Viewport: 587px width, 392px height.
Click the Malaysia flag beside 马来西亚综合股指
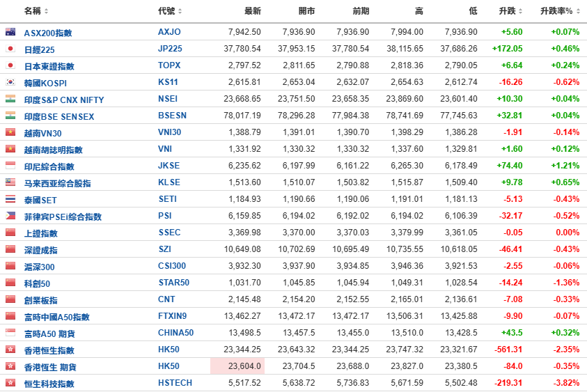pyautogui.click(x=10, y=182)
